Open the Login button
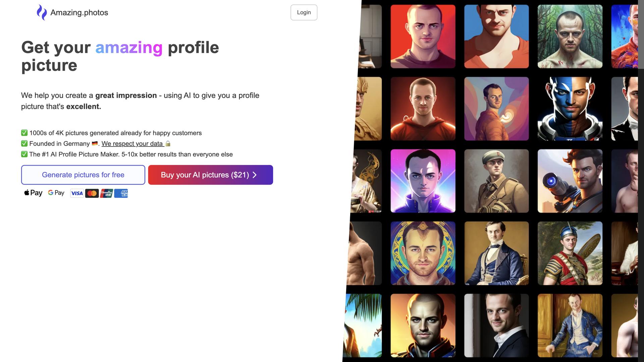This screenshot has height=362, width=644. [x=304, y=12]
